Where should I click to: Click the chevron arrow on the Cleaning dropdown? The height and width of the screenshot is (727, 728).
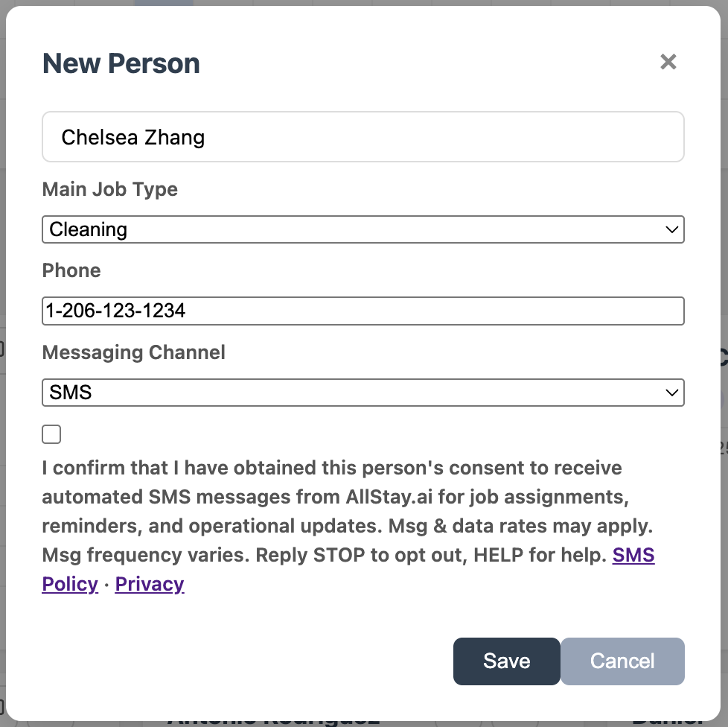point(672,229)
